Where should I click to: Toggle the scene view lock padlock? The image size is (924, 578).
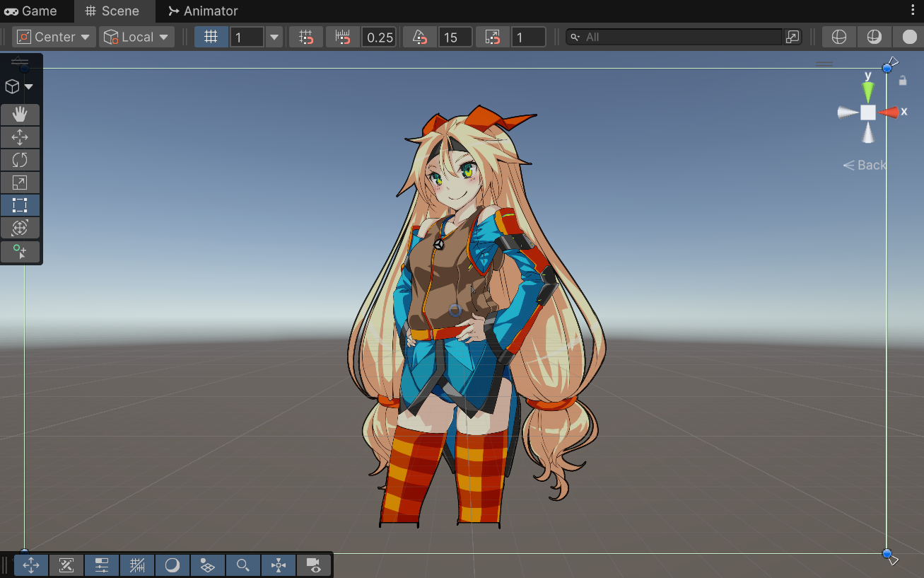[903, 81]
